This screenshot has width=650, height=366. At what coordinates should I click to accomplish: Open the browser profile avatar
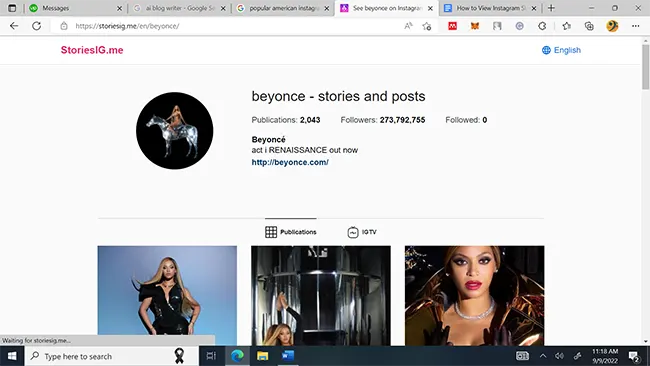[612, 26]
